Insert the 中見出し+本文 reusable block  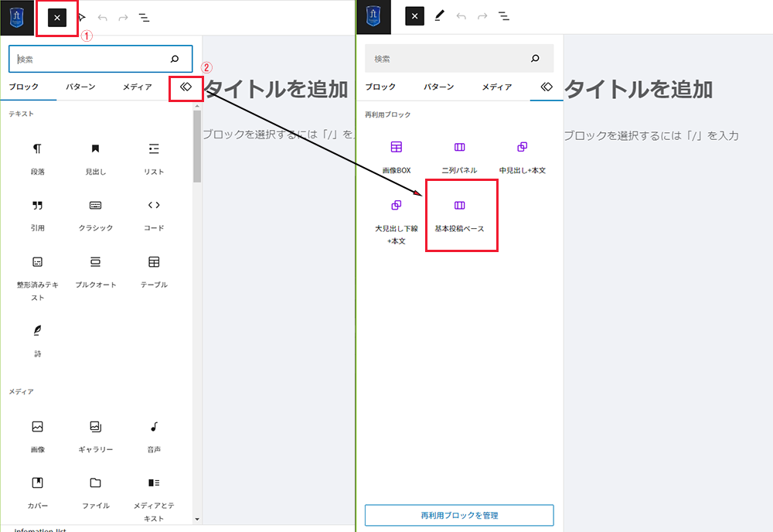pyautogui.click(x=522, y=157)
